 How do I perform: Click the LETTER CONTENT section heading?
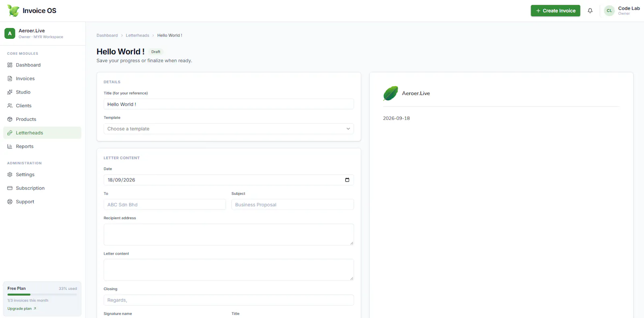pyautogui.click(x=122, y=158)
